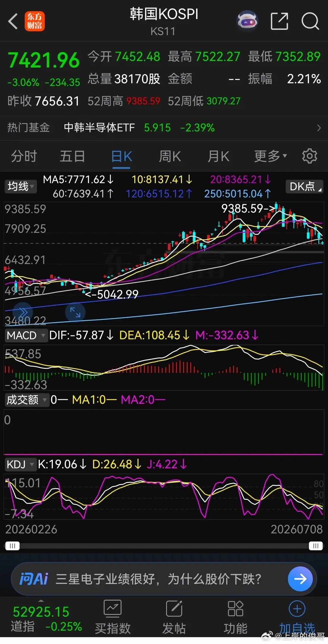
Task: Open hot fund row chevron arrow
Action: pos(319,128)
